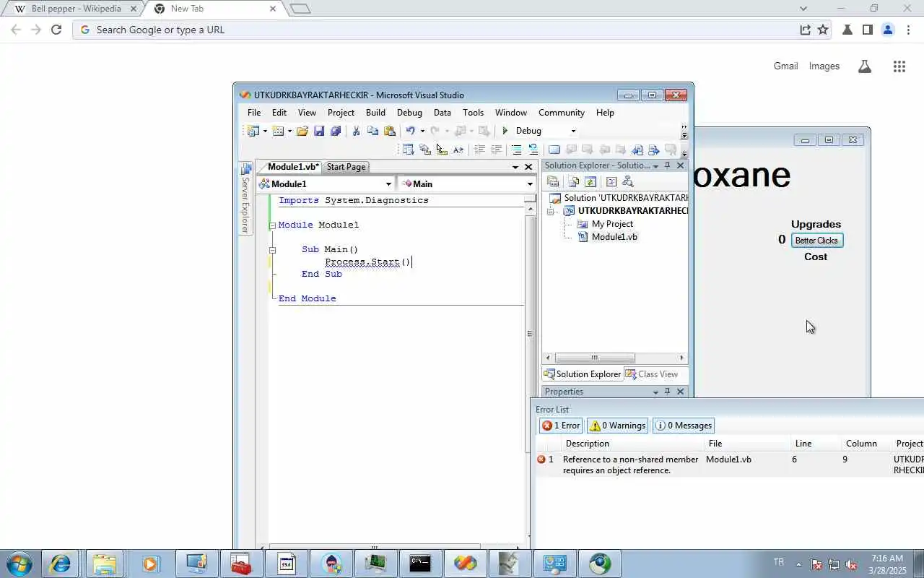Click the Show All Files icon
This screenshot has height=578, width=924.
(x=574, y=182)
